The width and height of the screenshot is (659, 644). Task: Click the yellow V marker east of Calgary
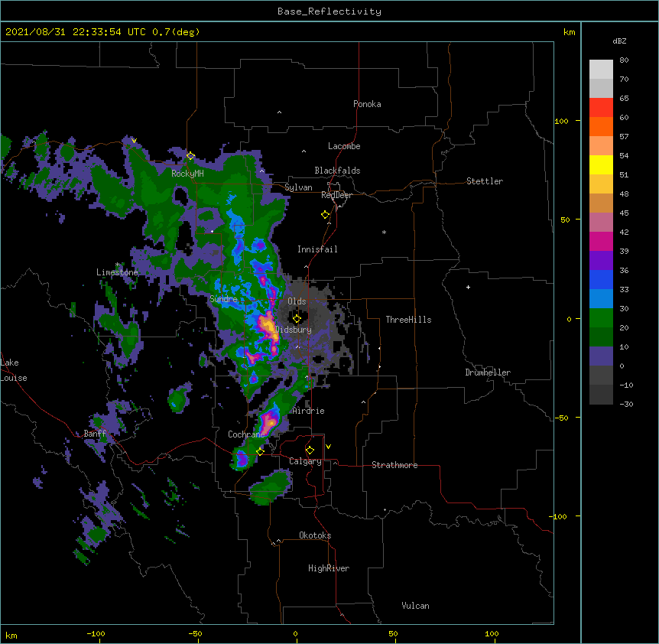pyautogui.click(x=328, y=447)
